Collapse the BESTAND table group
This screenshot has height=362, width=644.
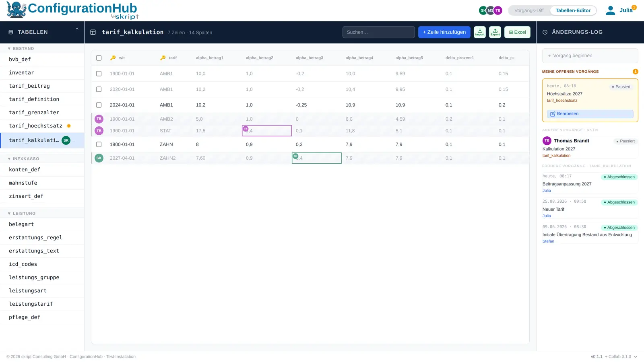coord(21,49)
